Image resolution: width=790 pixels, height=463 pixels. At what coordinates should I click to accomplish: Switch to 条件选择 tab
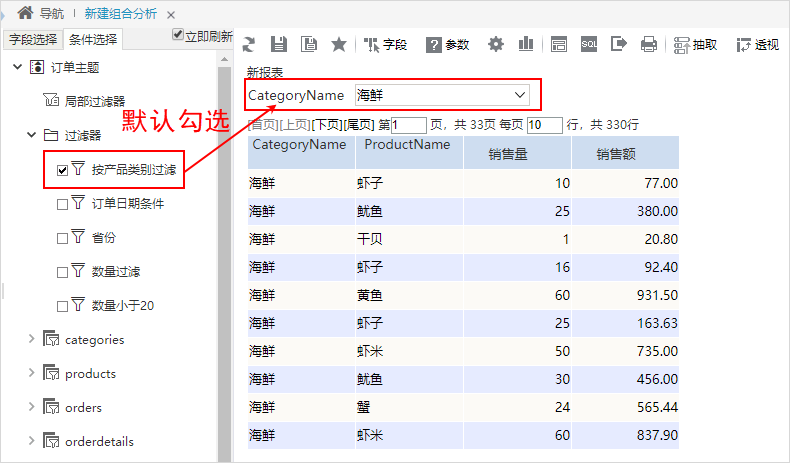pyautogui.click(x=93, y=39)
